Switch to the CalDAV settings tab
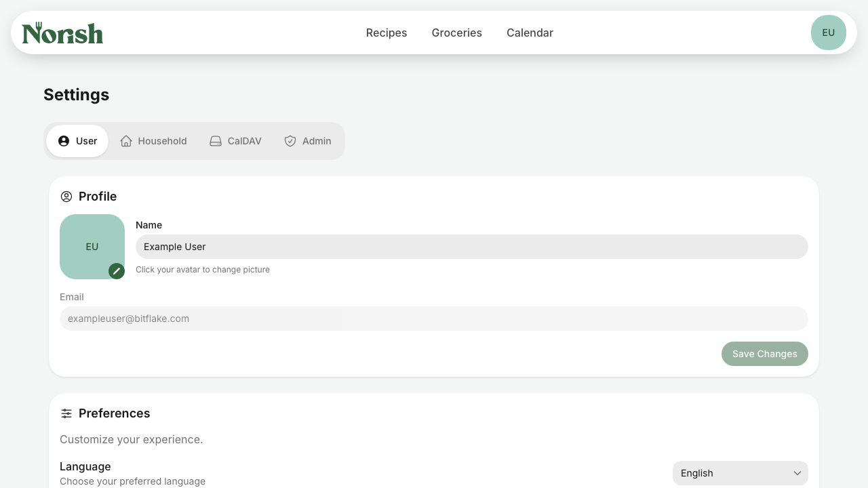This screenshot has height=488, width=868. 235,141
